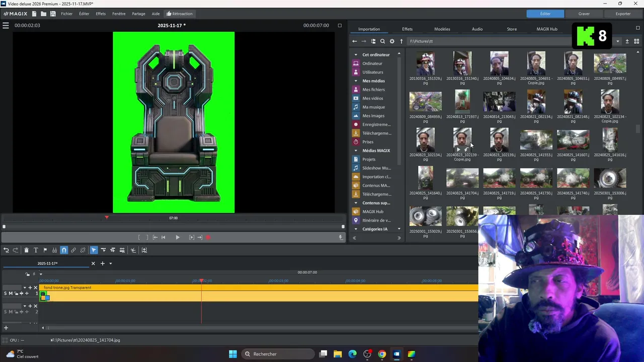Expand the Catégories IA section
Image resolution: width=644 pixels, height=362 pixels.
pos(356,229)
